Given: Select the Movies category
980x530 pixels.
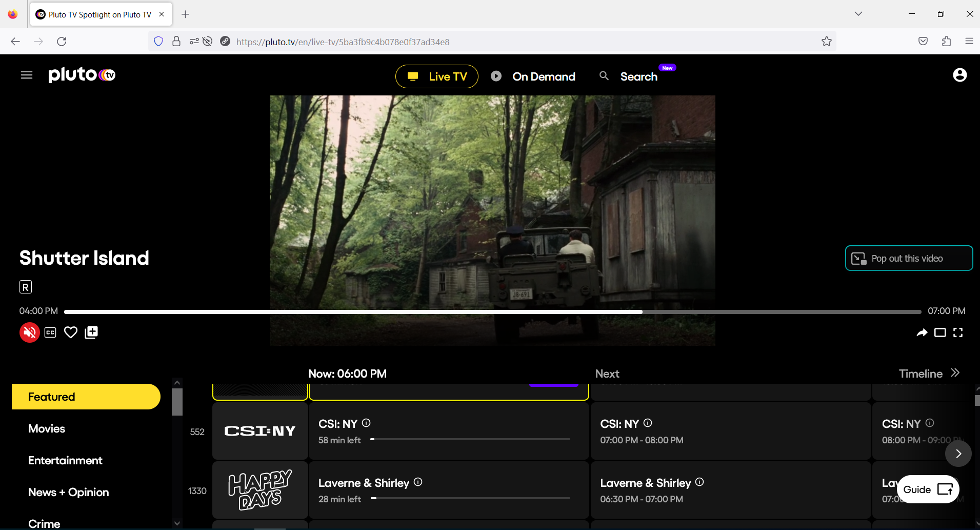Looking at the screenshot, I should 47,428.
